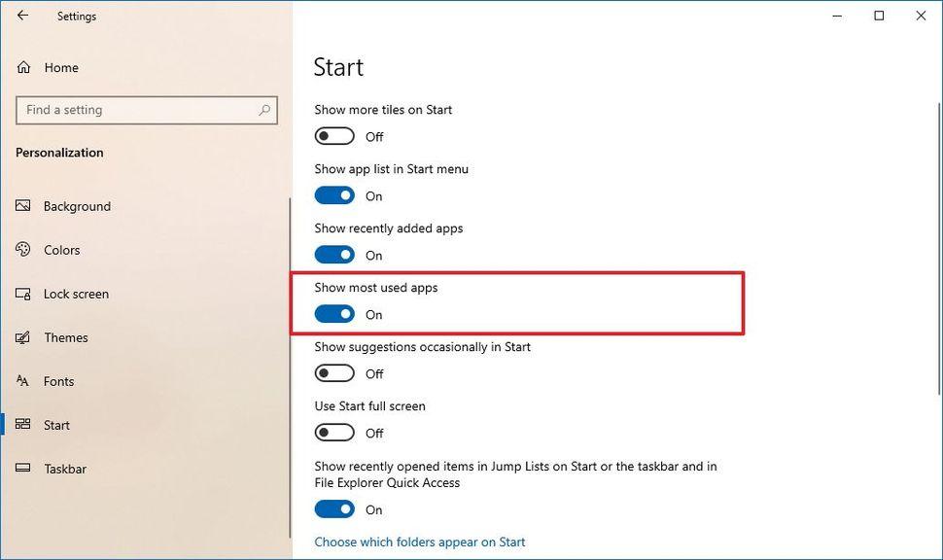Select the Background picture icon
The image size is (943, 560).
23,206
